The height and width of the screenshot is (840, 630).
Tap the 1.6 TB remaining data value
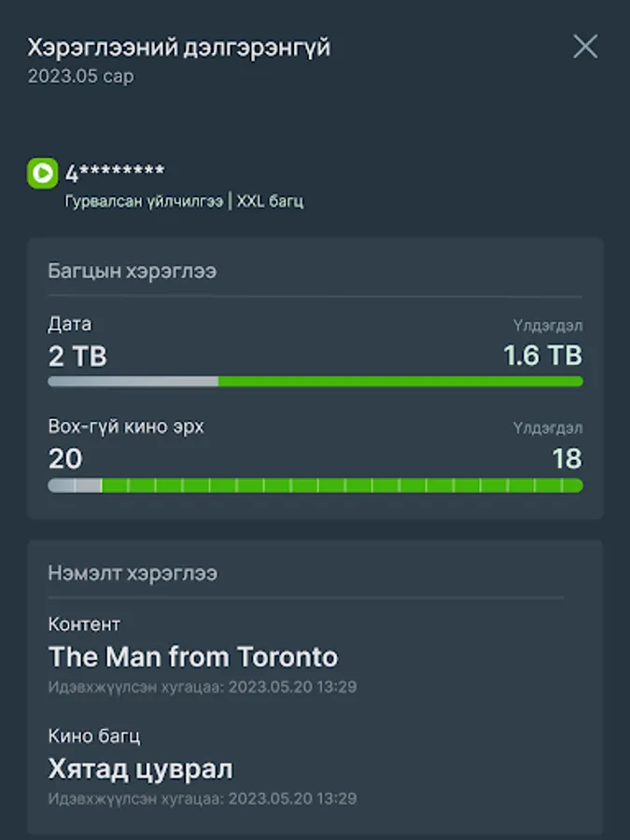542,356
